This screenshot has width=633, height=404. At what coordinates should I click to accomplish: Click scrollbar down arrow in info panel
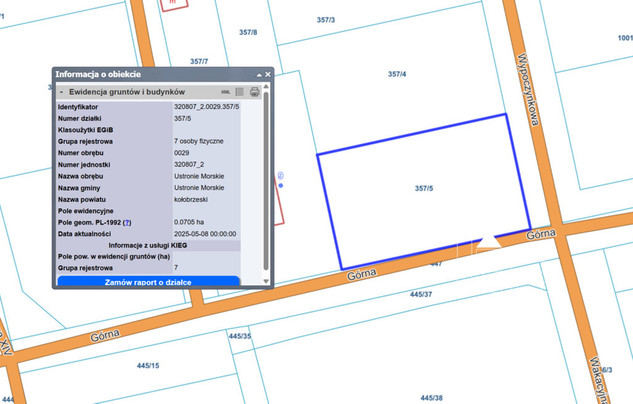(266, 282)
